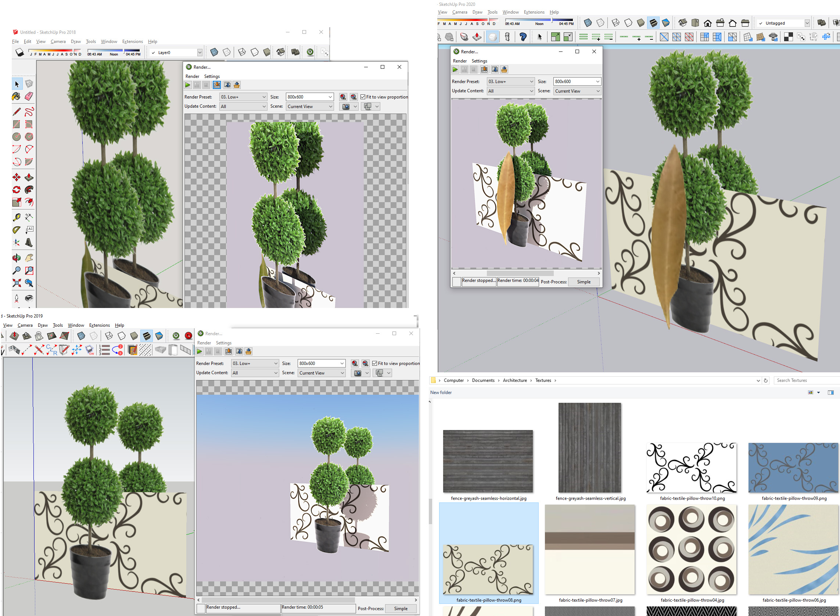
Task: Open File menu in SketchUp 2018
Action: tap(15, 42)
